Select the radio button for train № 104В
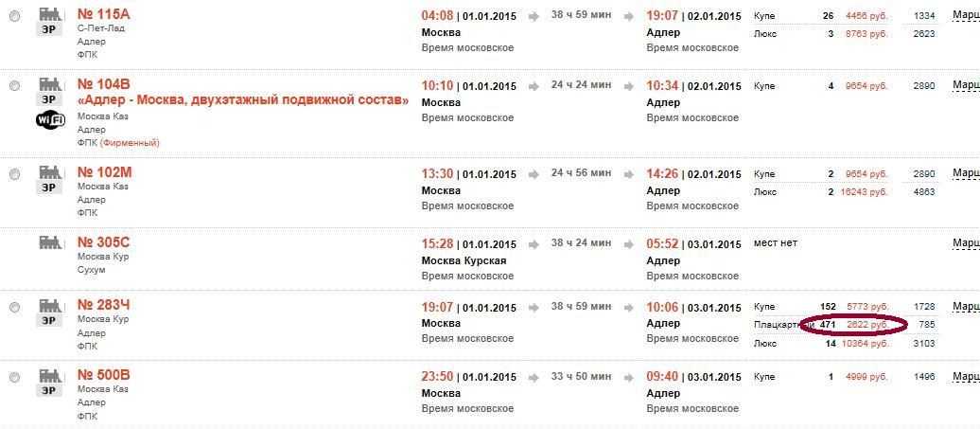This screenshot has height=429, width=980. (x=14, y=86)
